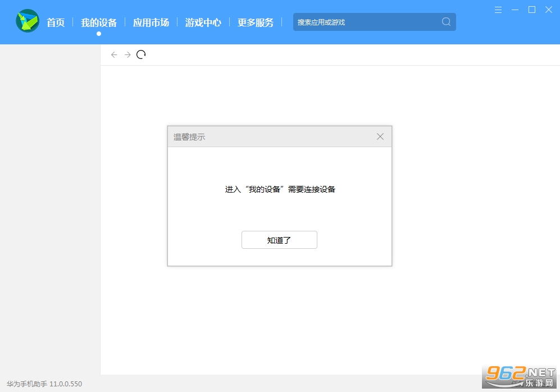Navigate back with the left arrow

coord(114,54)
